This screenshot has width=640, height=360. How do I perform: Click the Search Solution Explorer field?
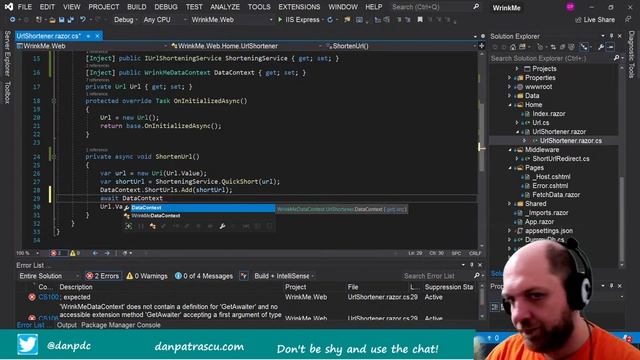click(x=551, y=58)
